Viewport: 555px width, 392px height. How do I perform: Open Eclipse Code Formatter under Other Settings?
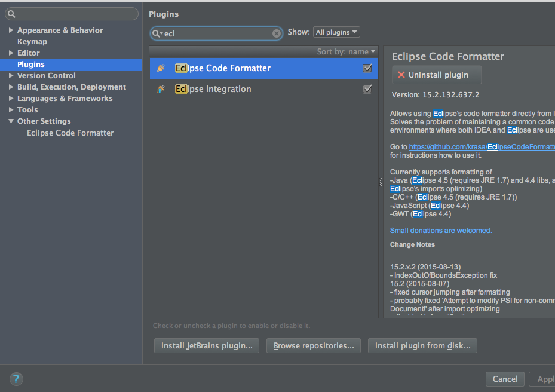click(x=70, y=133)
